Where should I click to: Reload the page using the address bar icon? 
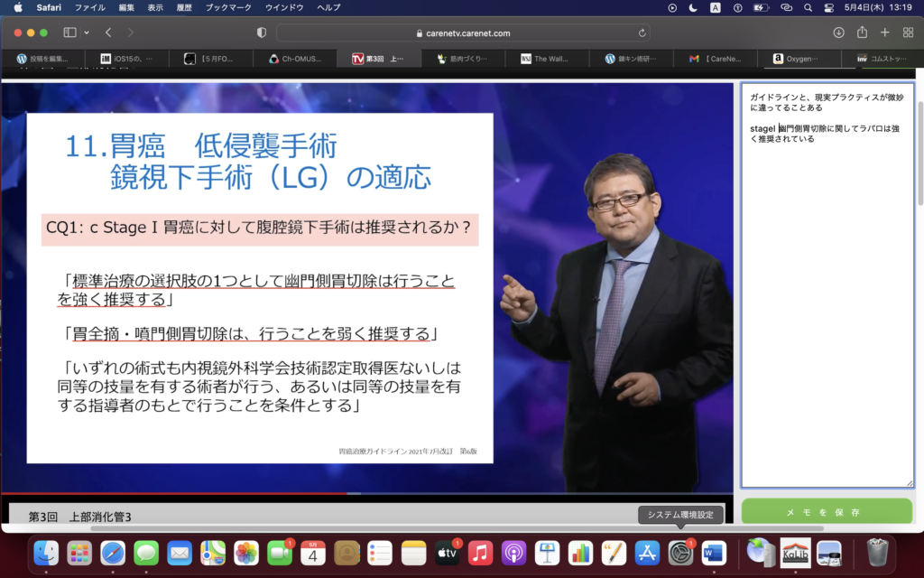coord(642,33)
